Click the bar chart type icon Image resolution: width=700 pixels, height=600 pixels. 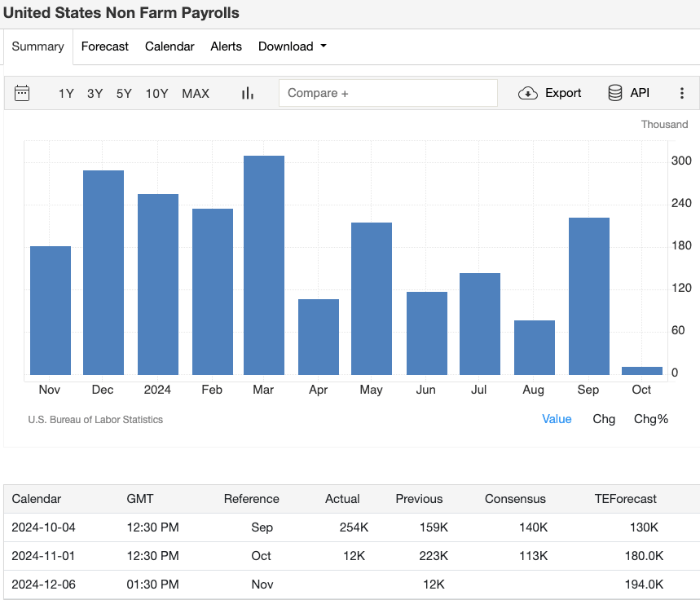pos(247,93)
